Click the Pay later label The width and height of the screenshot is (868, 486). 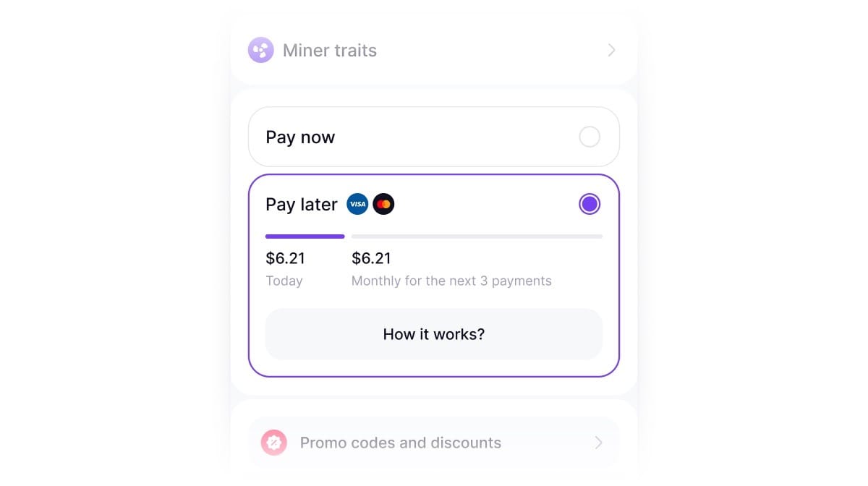301,205
